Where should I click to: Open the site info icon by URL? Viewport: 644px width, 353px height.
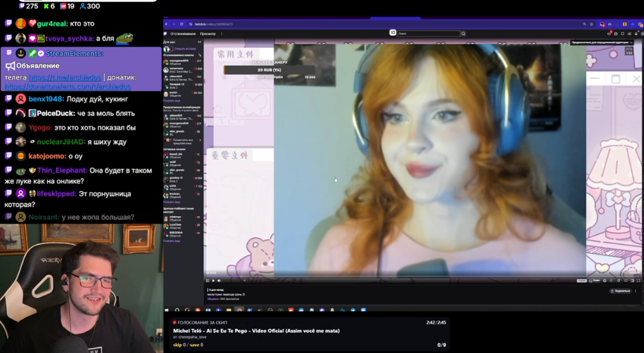pyautogui.click(x=191, y=24)
